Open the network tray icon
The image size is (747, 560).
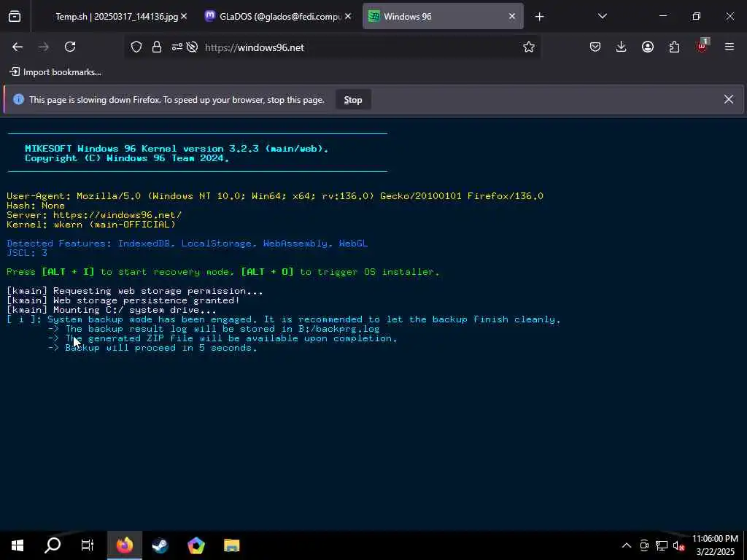point(661,545)
